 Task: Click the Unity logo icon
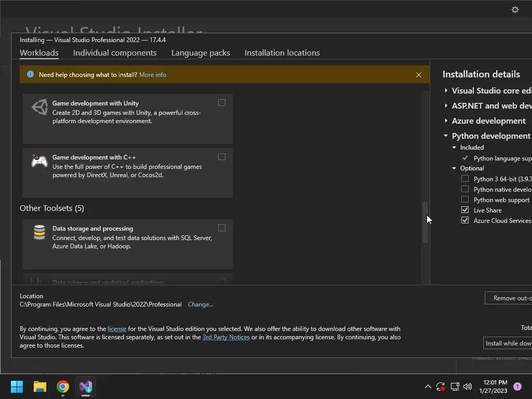pyautogui.click(x=39, y=107)
